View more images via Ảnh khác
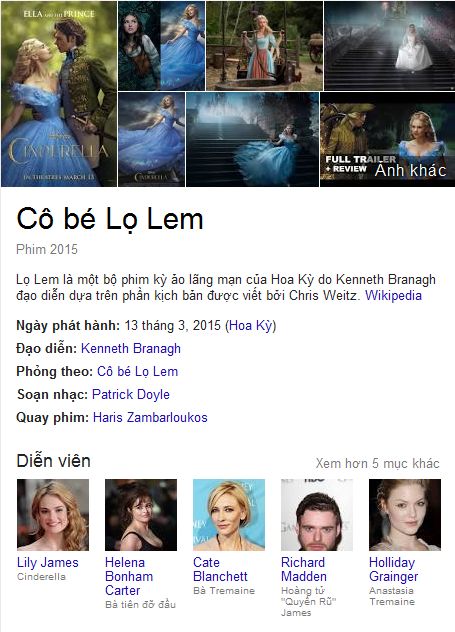The height and width of the screenshot is (632, 455). 410,170
